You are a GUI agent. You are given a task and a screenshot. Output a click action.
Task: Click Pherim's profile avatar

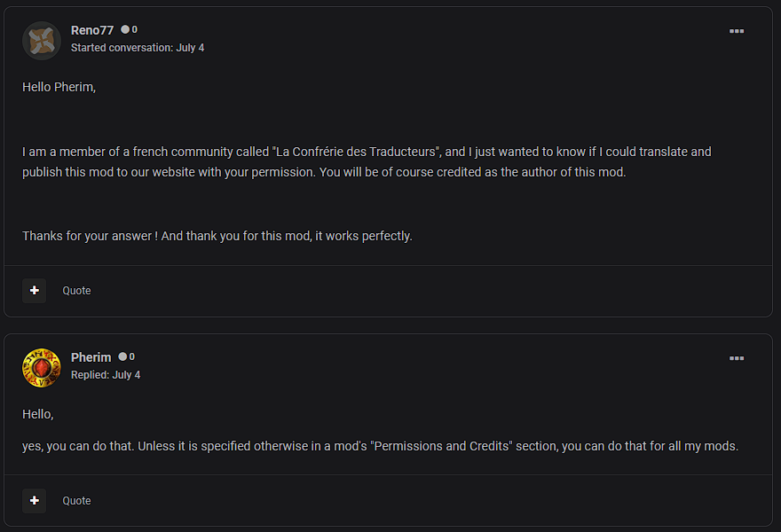(41, 367)
